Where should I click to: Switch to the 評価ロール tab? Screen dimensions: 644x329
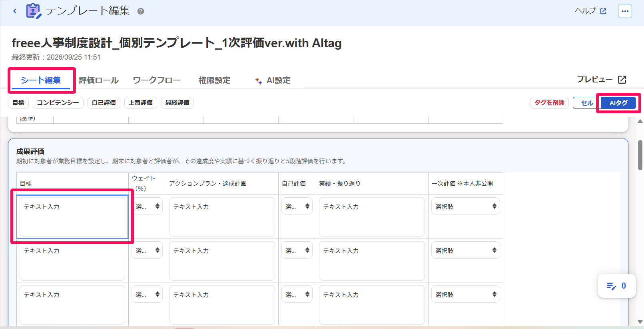pyautogui.click(x=99, y=80)
